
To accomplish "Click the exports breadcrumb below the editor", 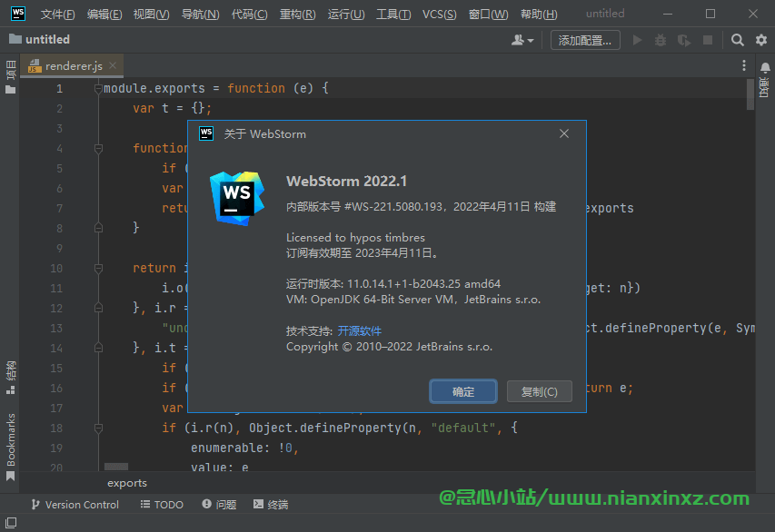I will coord(127,483).
